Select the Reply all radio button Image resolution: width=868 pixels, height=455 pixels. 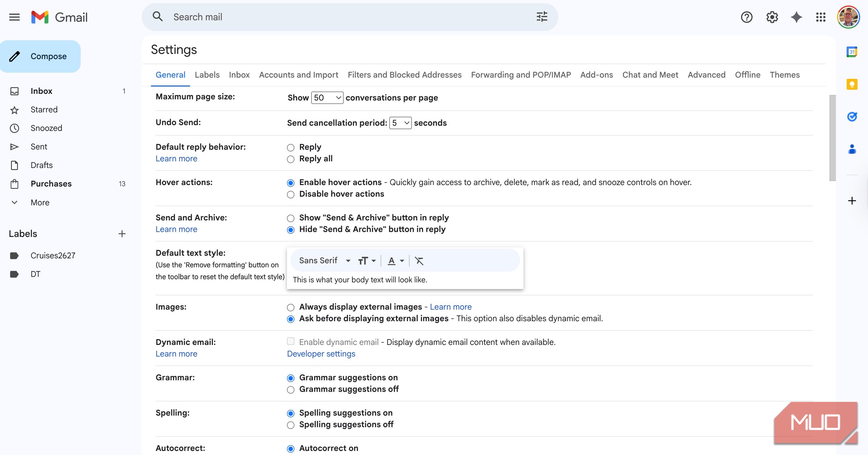pyautogui.click(x=290, y=159)
